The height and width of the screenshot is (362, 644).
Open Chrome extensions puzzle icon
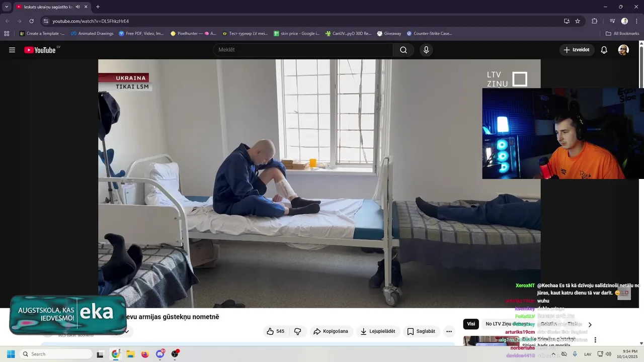click(595, 21)
